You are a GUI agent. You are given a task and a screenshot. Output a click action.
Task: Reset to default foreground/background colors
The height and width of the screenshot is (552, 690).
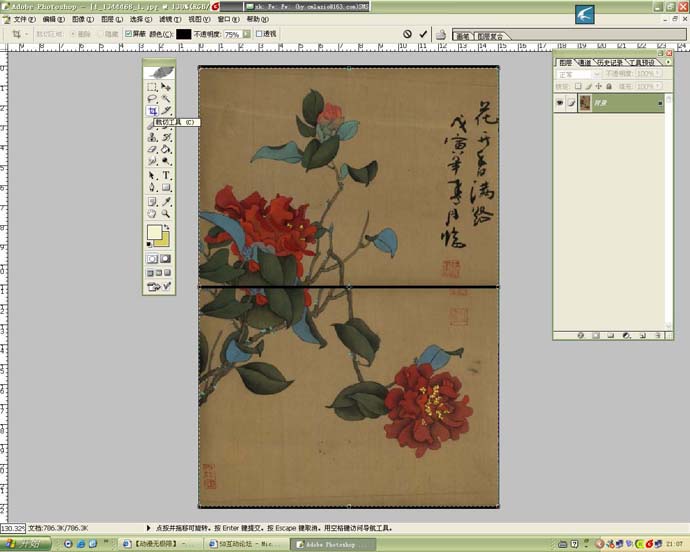[150, 244]
